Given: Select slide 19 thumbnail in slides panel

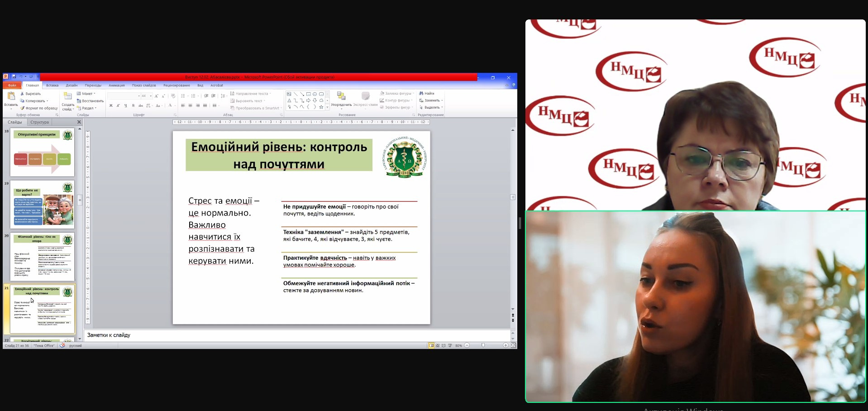Looking at the screenshot, I should (x=42, y=205).
